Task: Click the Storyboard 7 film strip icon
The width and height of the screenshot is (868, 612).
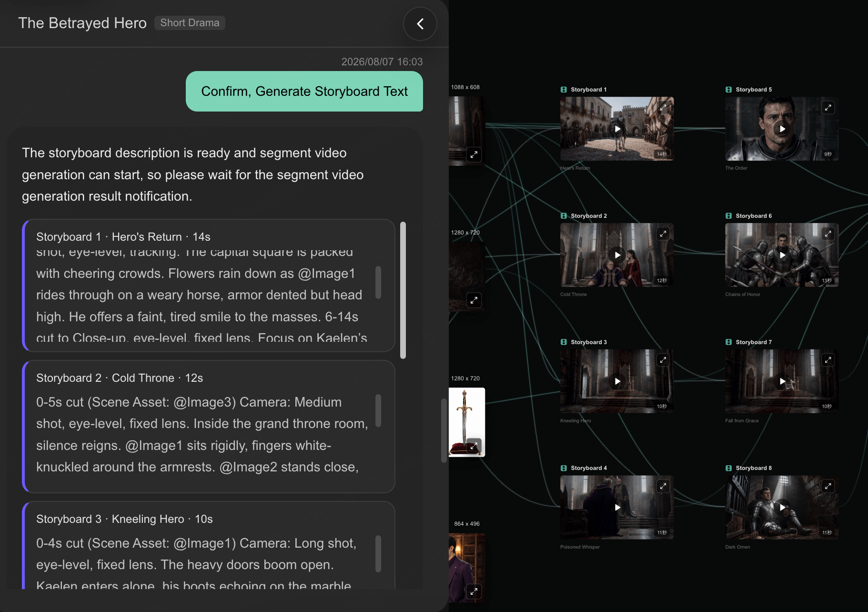Action: coord(729,342)
